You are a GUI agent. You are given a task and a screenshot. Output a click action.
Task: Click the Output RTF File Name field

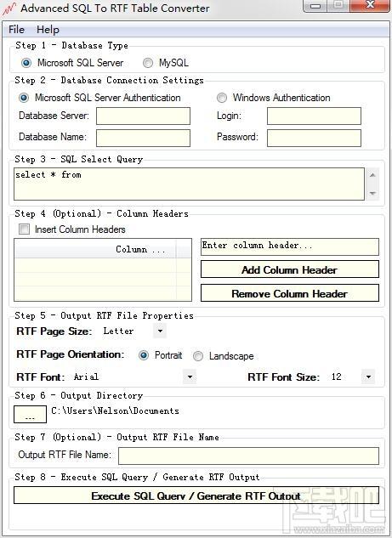[248, 456]
